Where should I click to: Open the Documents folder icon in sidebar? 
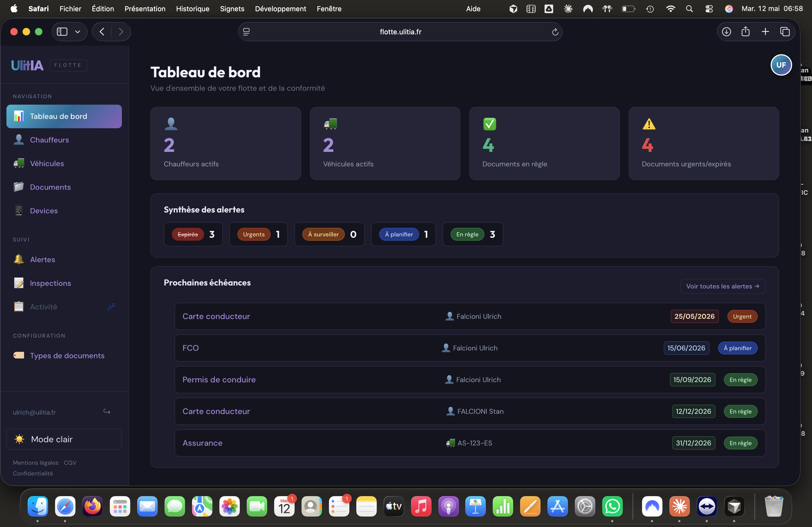[x=19, y=187]
